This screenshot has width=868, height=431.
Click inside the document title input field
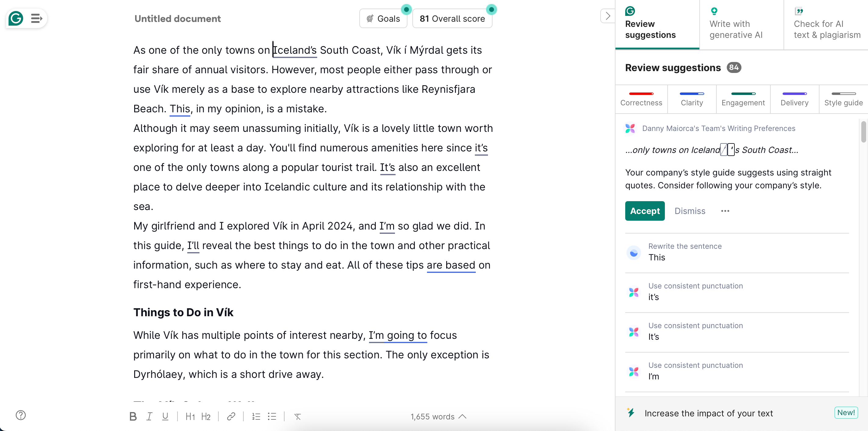[177, 18]
